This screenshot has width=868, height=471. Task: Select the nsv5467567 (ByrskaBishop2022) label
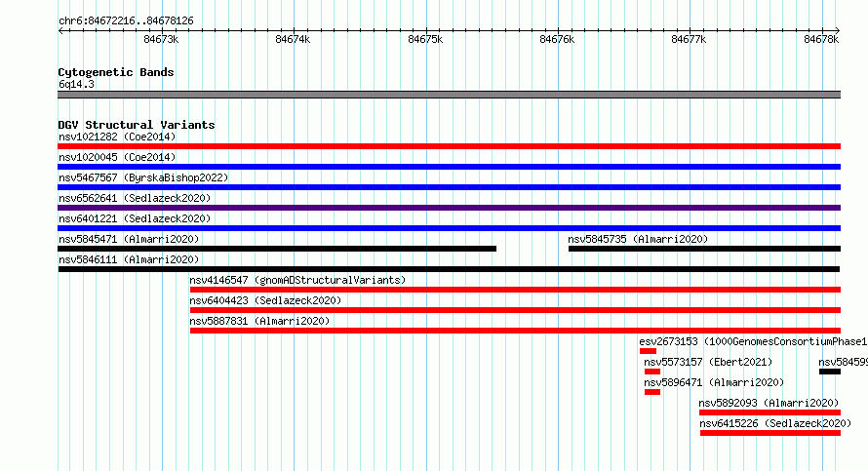click(x=143, y=177)
